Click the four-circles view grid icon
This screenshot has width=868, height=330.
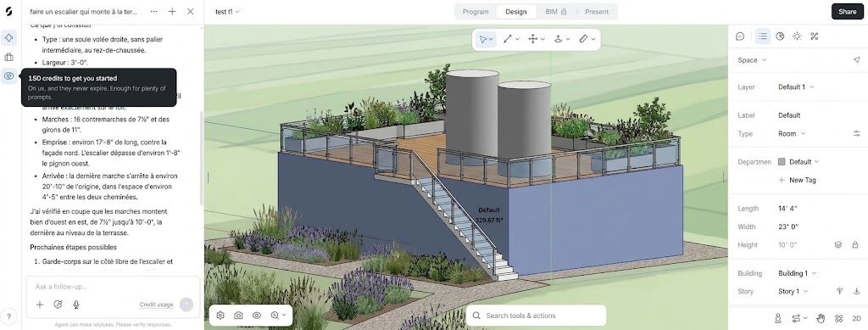click(838, 318)
